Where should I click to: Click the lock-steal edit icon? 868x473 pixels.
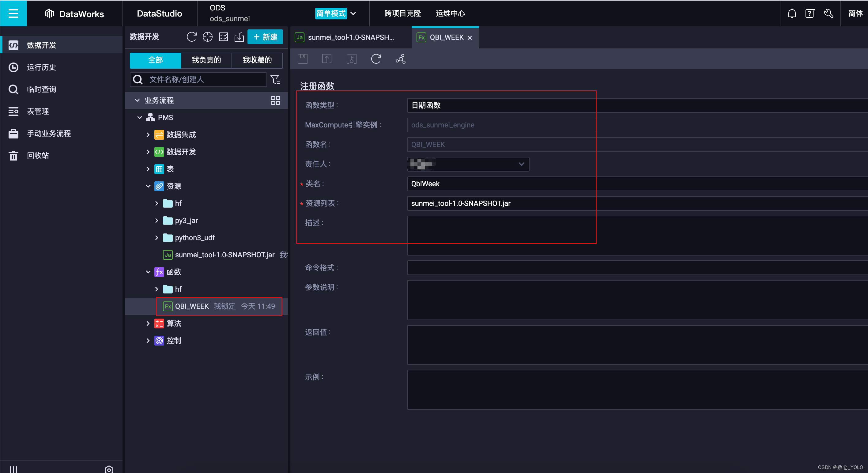351,59
